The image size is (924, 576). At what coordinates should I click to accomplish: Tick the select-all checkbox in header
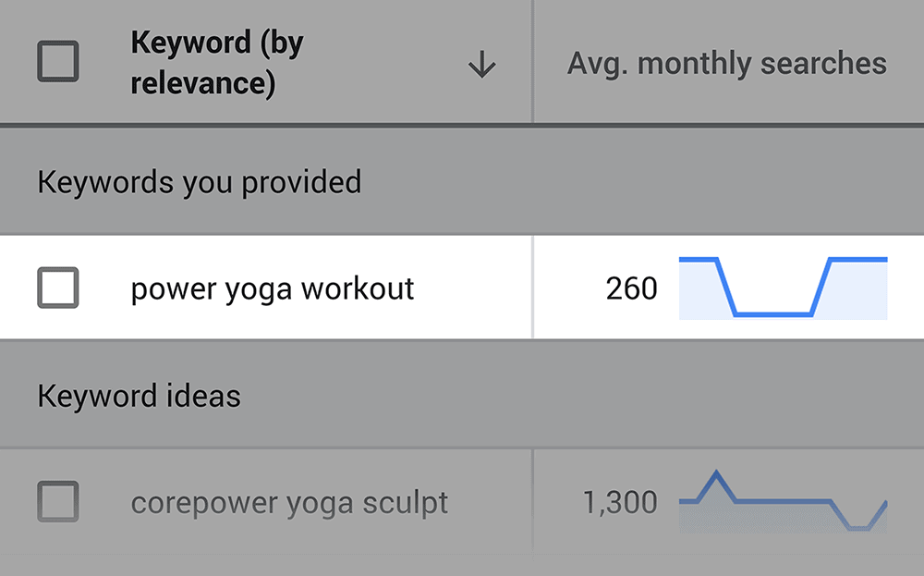click(x=57, y=61)
